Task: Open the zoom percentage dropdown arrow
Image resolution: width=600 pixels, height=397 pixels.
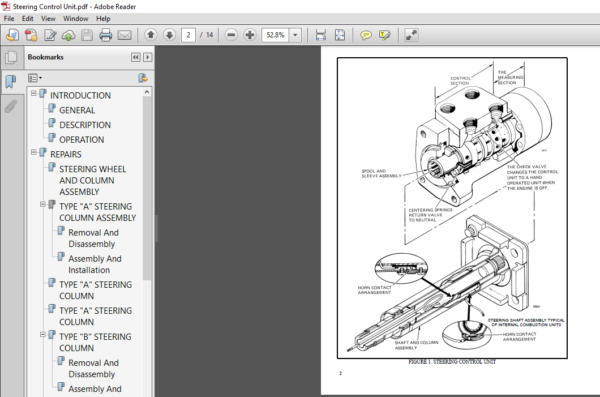Action: (295, 35)
